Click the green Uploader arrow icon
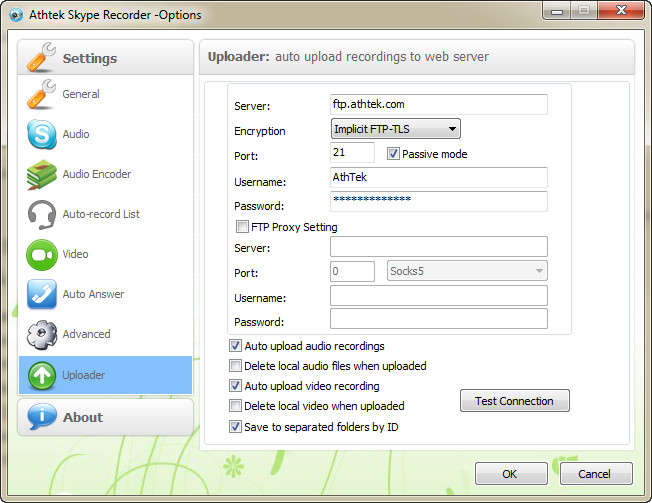 (x=42, y=375)
